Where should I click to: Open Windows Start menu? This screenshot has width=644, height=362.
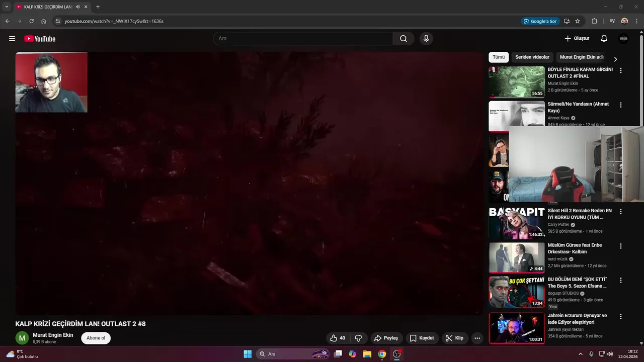click(x=248, y=354)
